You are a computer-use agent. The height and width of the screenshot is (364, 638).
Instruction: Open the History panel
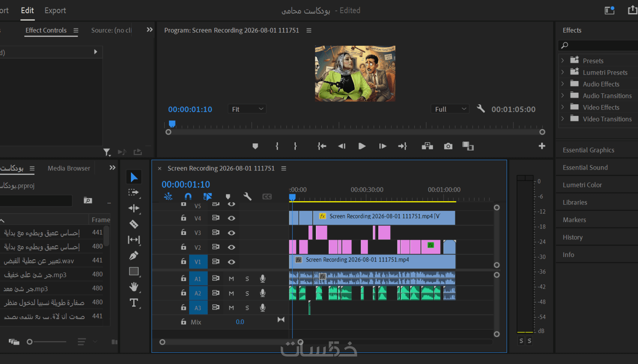[x=573, y=238]
